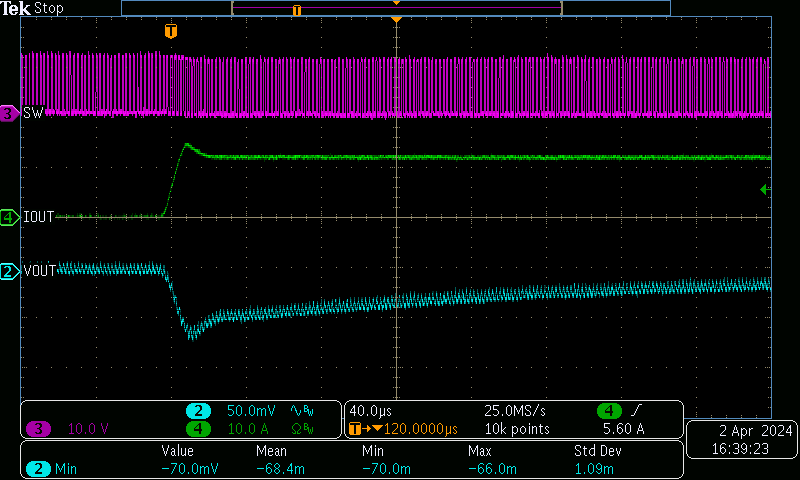800x480 pixels.
Task: Click the orange center reference triangle at top
Action: point(397,20)
